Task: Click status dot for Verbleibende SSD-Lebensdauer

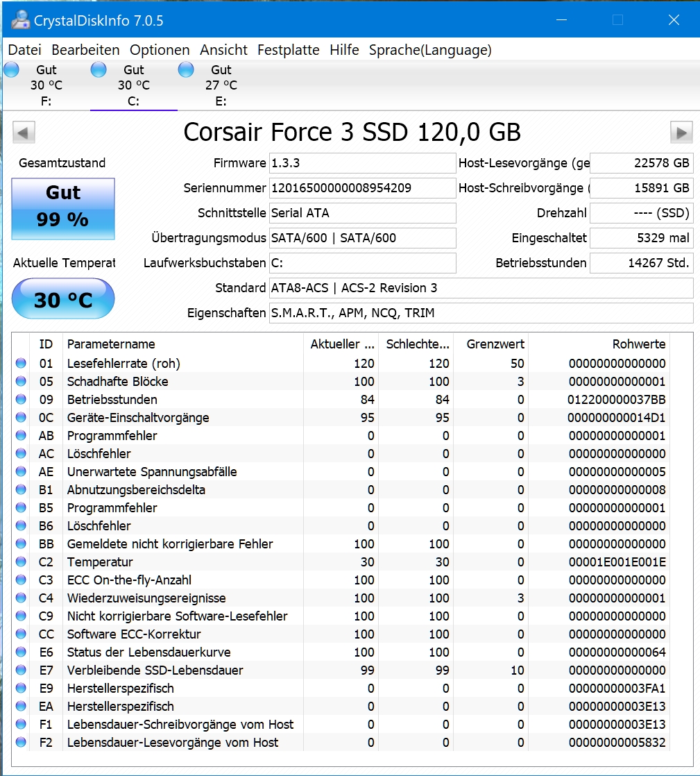Action: click(21, 670)
